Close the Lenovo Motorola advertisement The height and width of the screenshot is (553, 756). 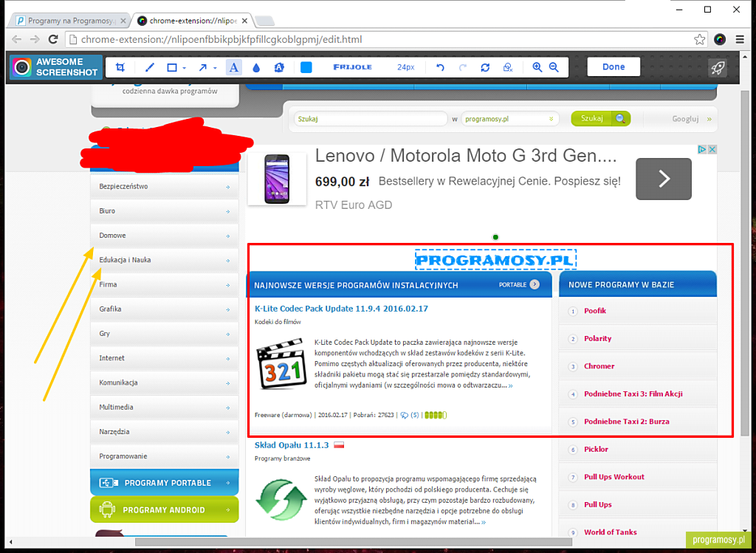tap(712, 149)
